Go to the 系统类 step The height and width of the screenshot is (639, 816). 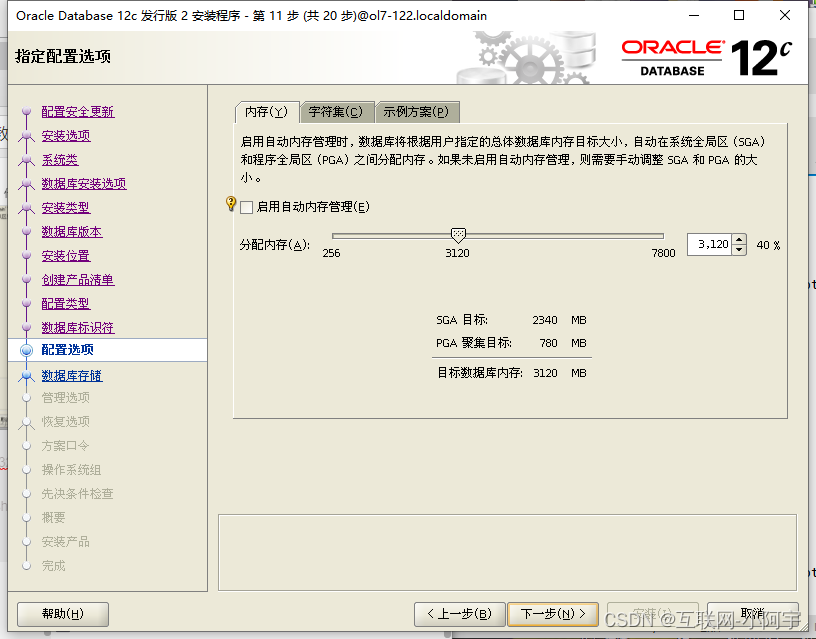(60, 160)
